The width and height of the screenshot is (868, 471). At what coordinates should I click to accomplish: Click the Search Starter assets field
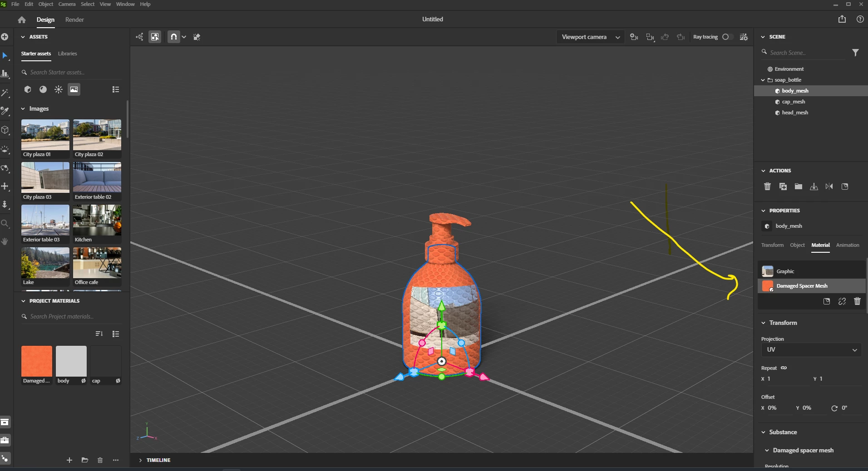(x=72, y=72)
